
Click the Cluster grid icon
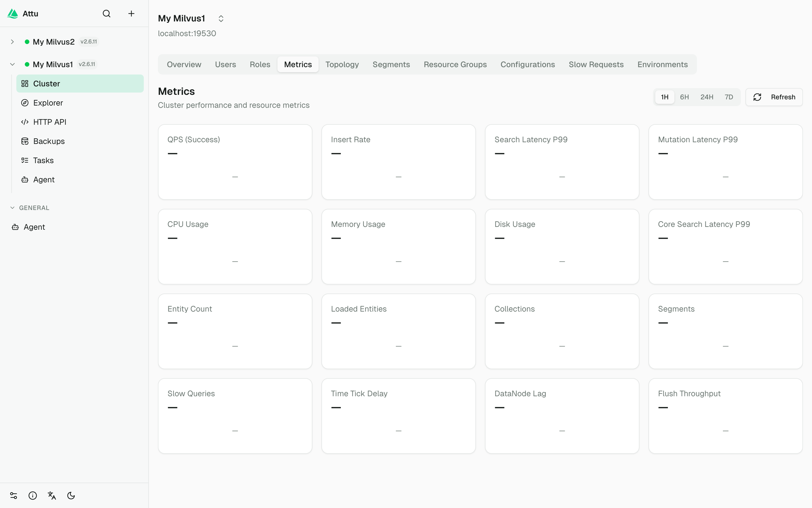click(25, 84)
